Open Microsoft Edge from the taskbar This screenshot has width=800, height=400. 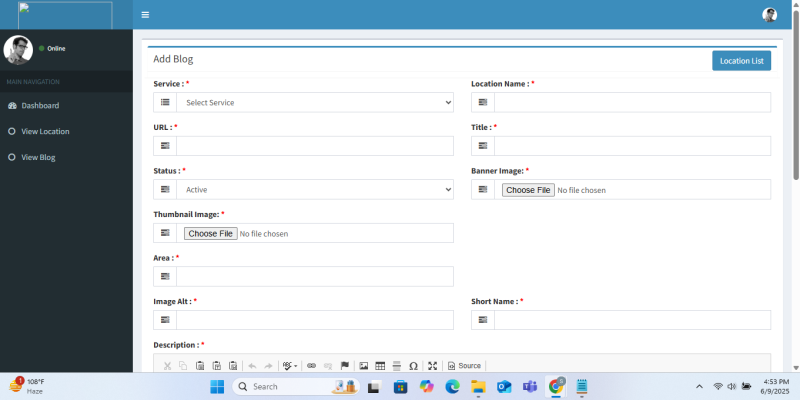[x=452, y=387]
